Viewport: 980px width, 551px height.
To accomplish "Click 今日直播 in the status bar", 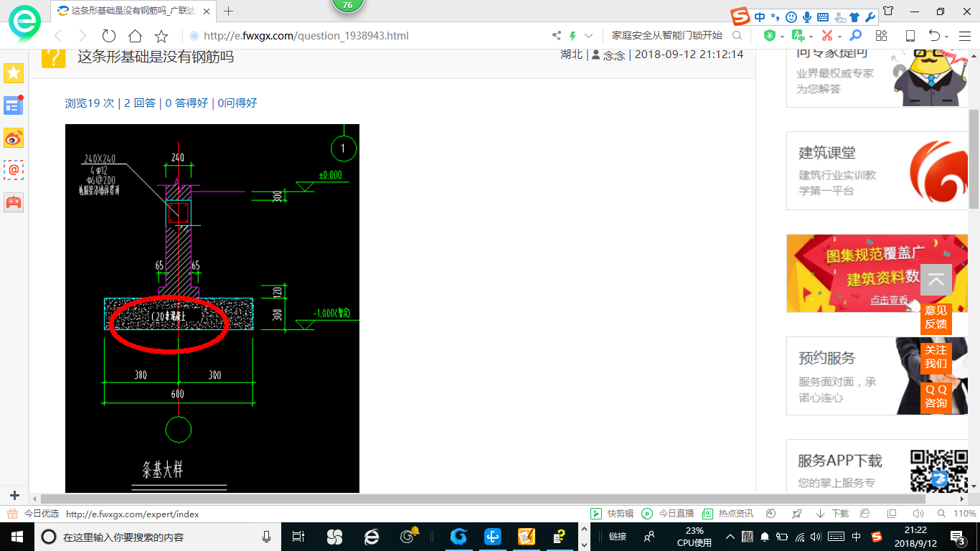I will [x=669, y=514].
